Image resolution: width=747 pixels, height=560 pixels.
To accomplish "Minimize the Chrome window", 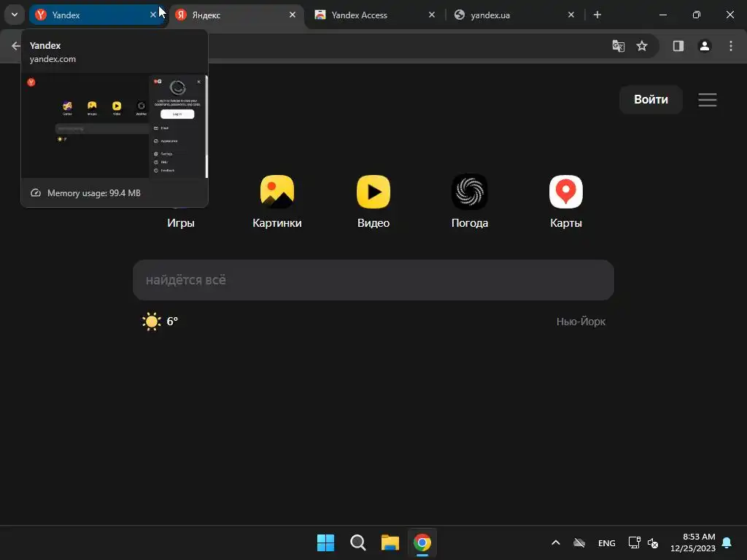I will (662, 15).
